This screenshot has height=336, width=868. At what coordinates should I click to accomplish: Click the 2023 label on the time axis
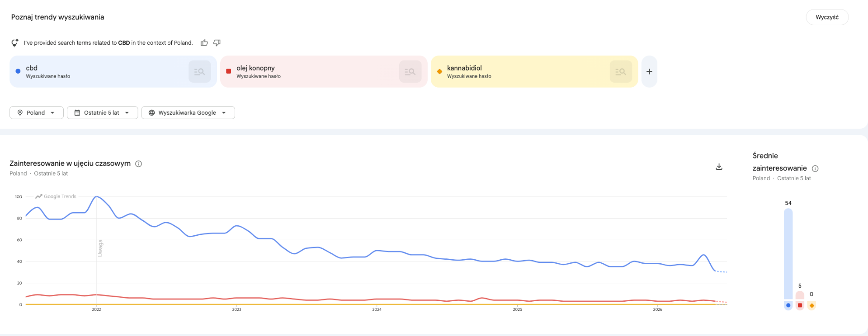point(237,309)
